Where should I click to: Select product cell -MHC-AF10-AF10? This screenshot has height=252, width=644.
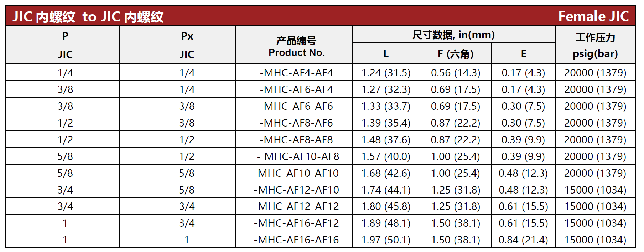tap(296, 173)
